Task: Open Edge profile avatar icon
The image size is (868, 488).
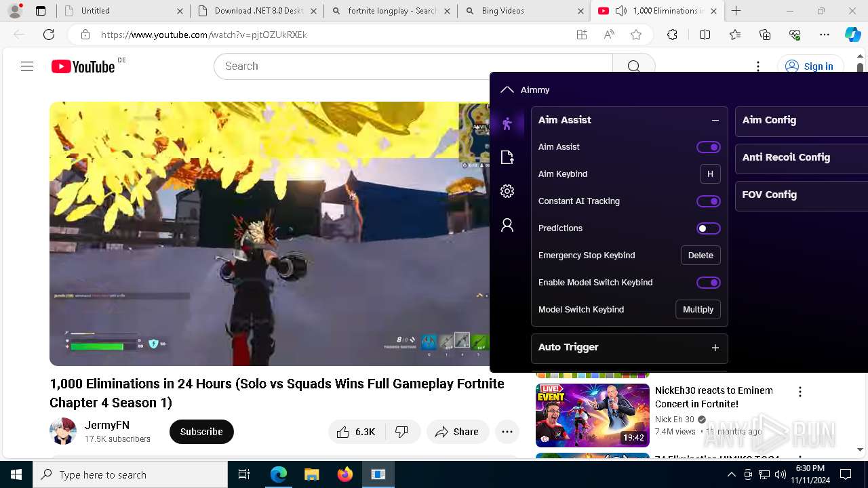Action: (15, 11)
